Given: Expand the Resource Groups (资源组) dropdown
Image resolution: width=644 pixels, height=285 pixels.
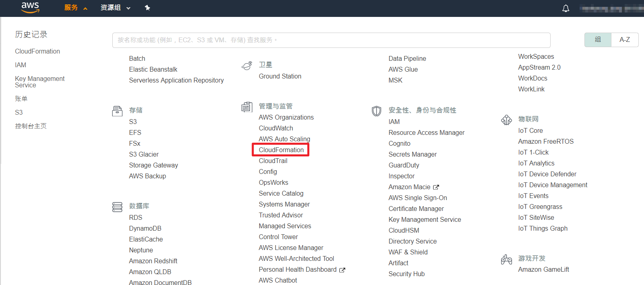Looking at the screenshot, I should [x=115, y=8].
